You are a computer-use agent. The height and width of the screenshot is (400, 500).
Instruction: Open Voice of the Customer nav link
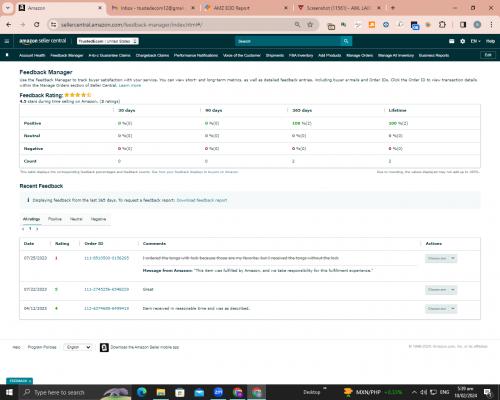coord(242,55)
